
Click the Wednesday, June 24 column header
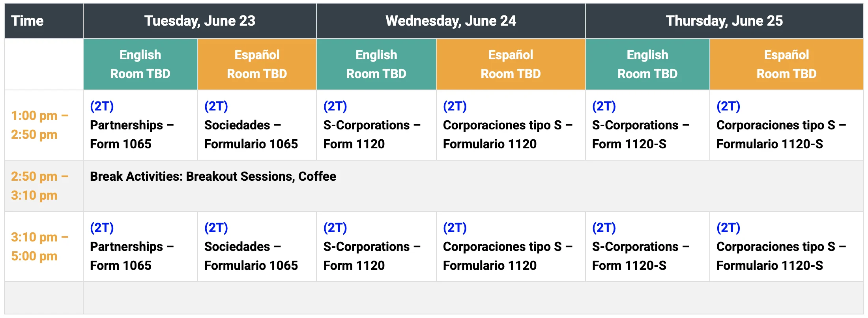pyautogui.click(x=451, y=21)
